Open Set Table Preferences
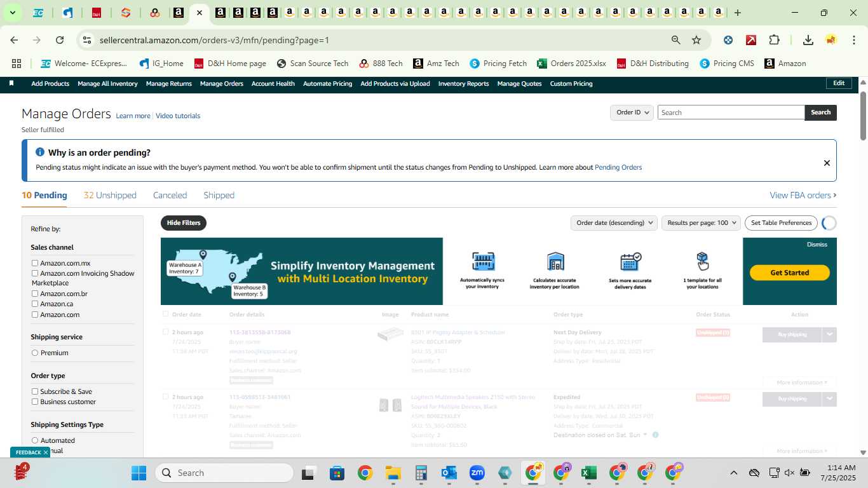The width and height of the screenshot is (868, 488). 781,223
